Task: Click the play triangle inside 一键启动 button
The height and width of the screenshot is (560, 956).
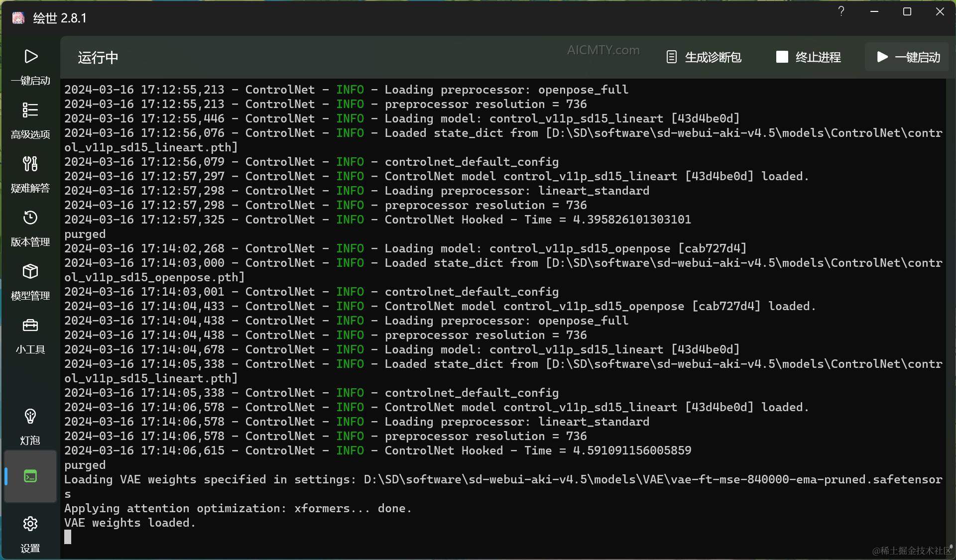Action: [882, 57]
